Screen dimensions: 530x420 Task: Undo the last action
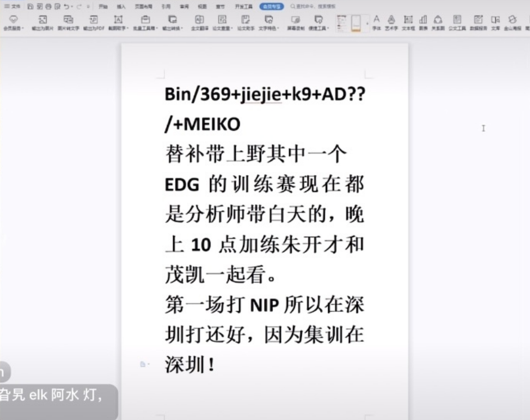coord(66,6)
